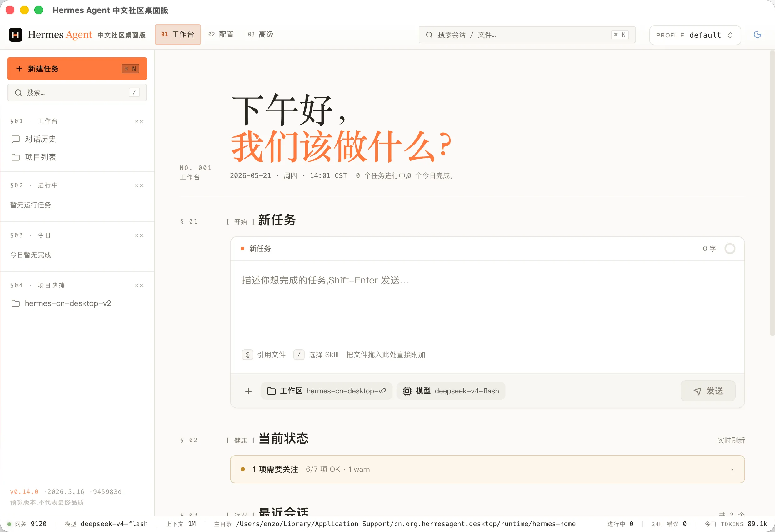
Task: Open 项目列表 in the sidebar
Action: [77, 157]
